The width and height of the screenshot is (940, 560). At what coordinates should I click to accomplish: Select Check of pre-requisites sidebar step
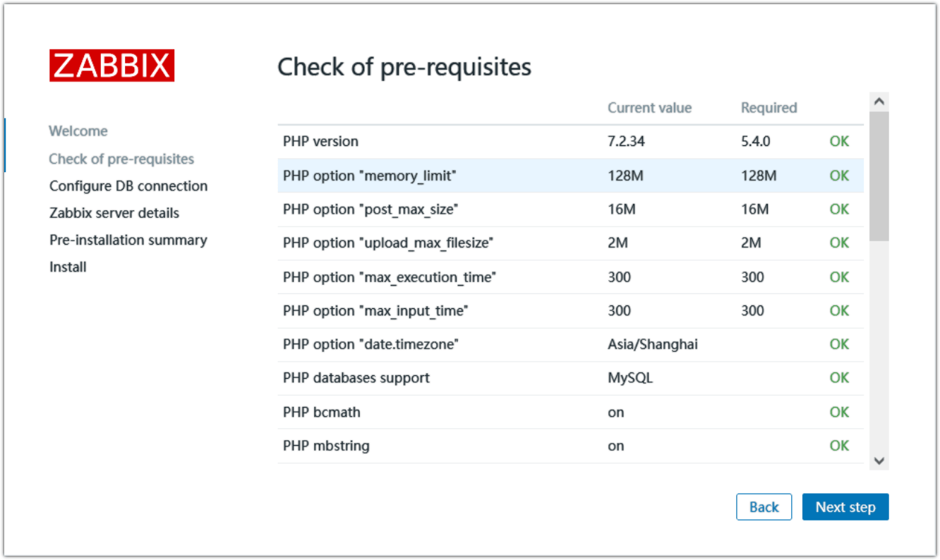[x=121, y=159]
